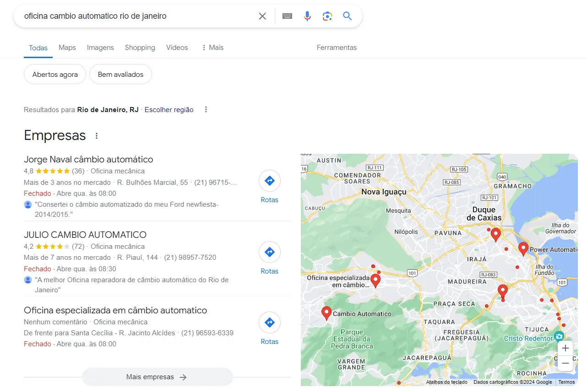Switch to the Maps tab
Screen dimensions: 587x392
67,48
